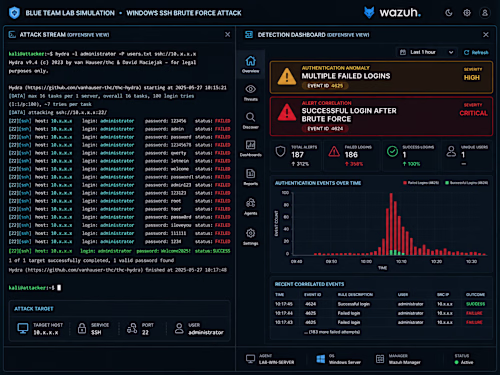Viewport: 500px width, 375px height.
Task: Click Event ID column header
Action: pos(312,295)
